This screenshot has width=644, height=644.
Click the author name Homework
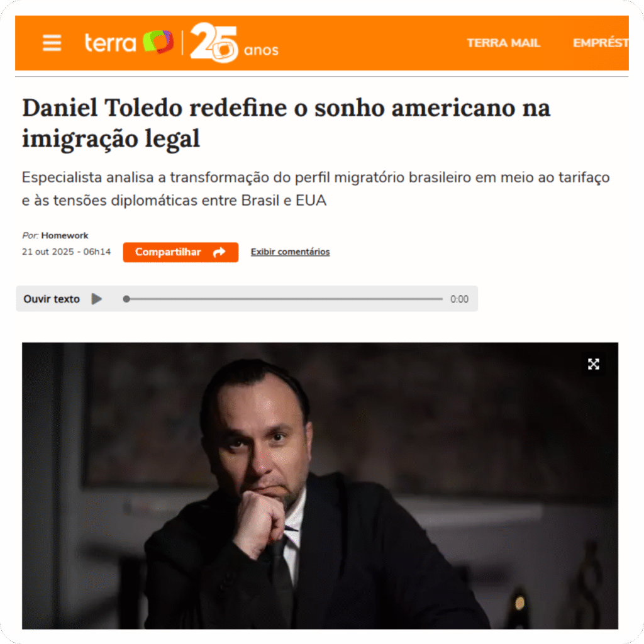[x=65, y=235]
